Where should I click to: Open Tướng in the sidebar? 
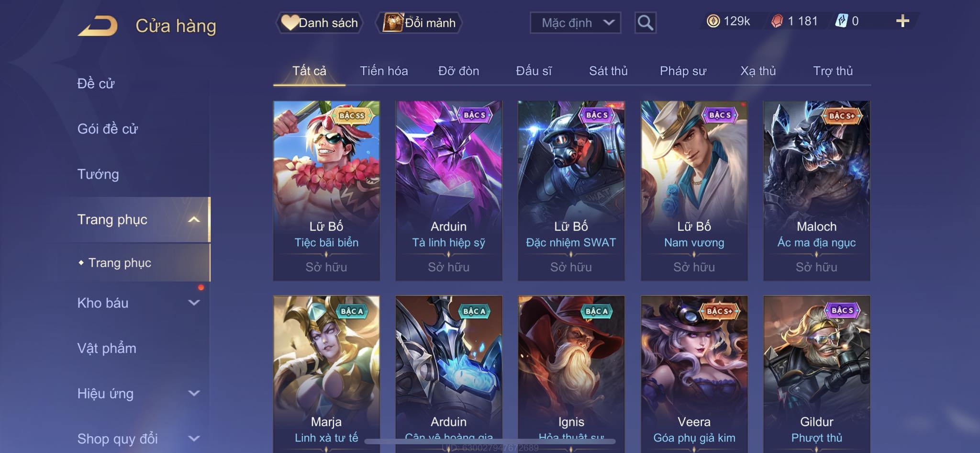click(98, 174)
